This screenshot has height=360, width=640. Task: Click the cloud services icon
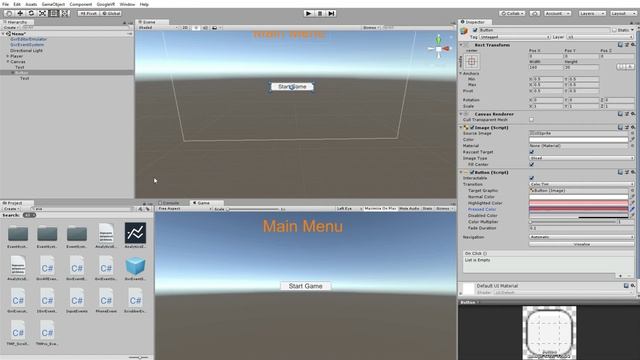pyautogui.click(x=535, y=13)
